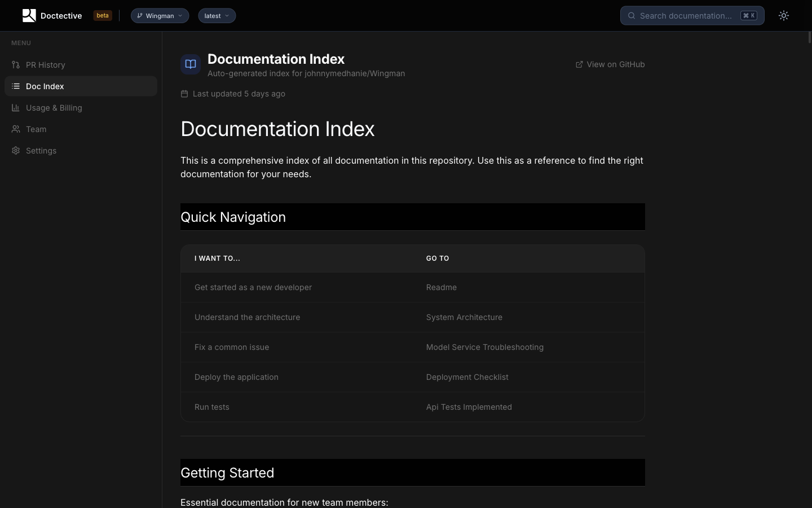Open Api Tests Implemented link

coord(469,407)
